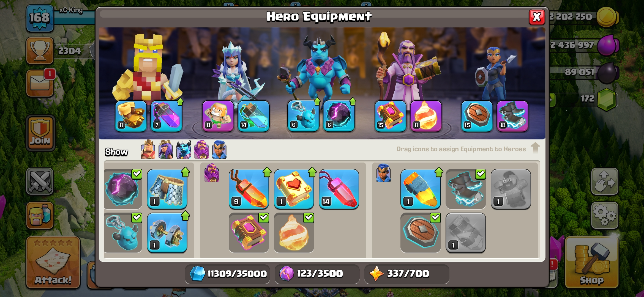This screenshot has width=644, height=297.
Task: Filter equipment by Barbarian King
Action: tap(148, 149)
